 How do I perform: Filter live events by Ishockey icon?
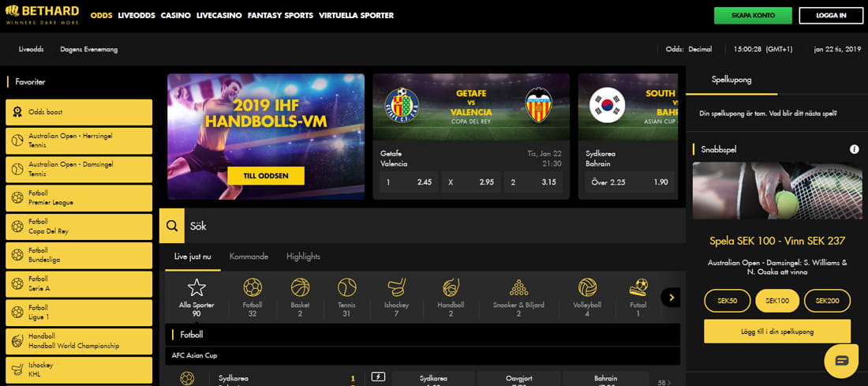click(397, 287)
